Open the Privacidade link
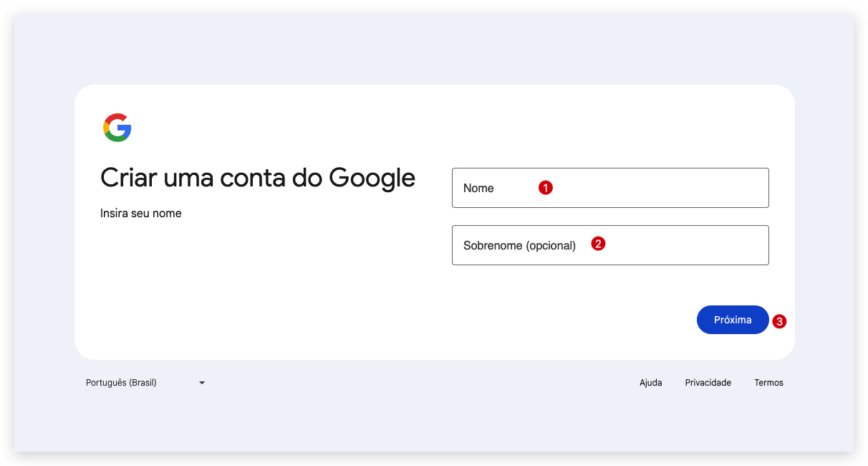Viewport: 868px width, 466px height. (x=708, y=382)
